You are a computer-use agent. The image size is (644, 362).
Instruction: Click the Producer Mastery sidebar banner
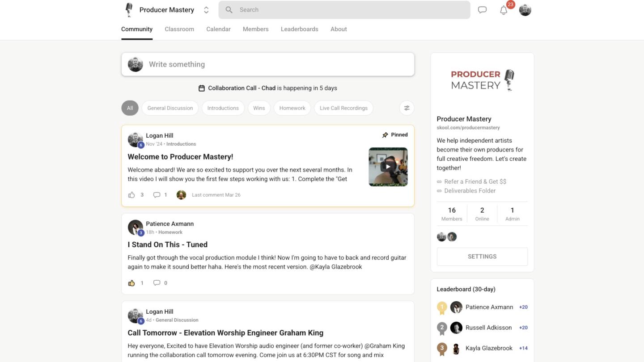point(482,80)
